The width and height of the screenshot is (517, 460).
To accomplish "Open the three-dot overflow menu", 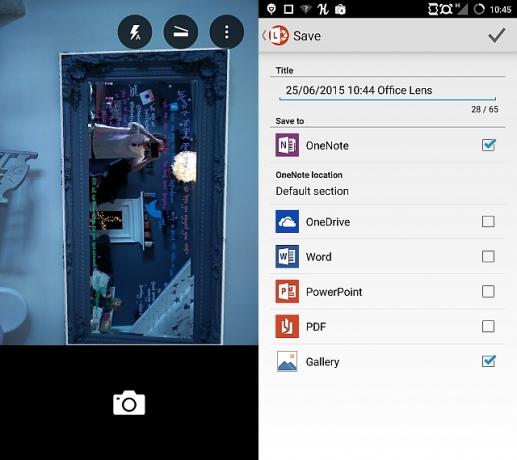I will pyautogui.click(x=227, y=32).
